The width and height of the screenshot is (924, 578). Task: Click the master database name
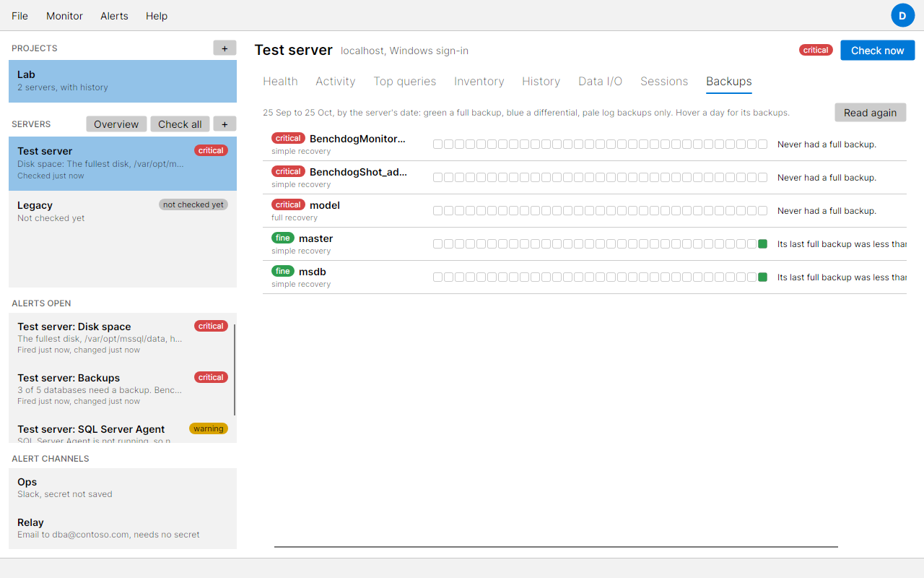pos(316,238)
